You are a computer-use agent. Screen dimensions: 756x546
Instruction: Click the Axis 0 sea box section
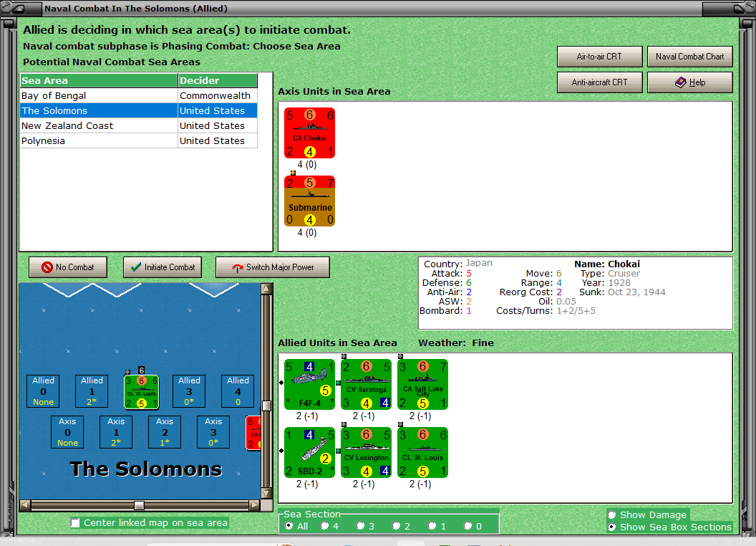(67, 432)
